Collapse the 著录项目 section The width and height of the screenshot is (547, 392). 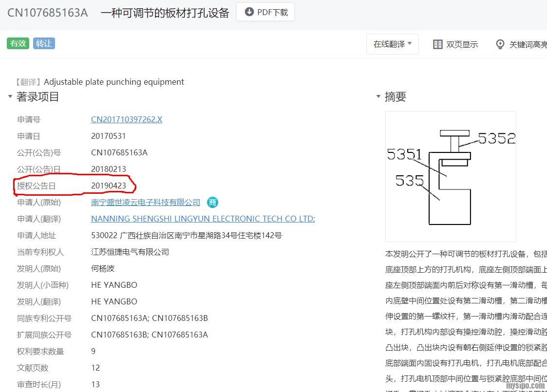tap(10, 96)
